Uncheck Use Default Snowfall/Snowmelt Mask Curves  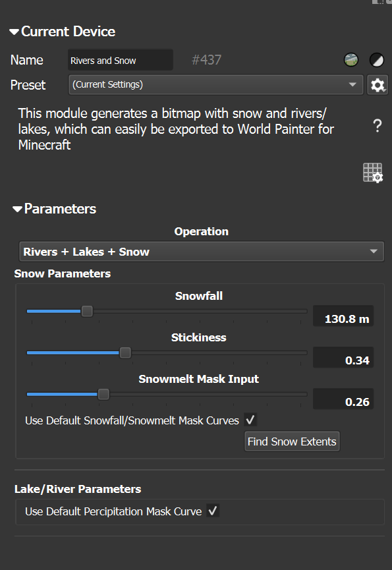pos(250,420)
